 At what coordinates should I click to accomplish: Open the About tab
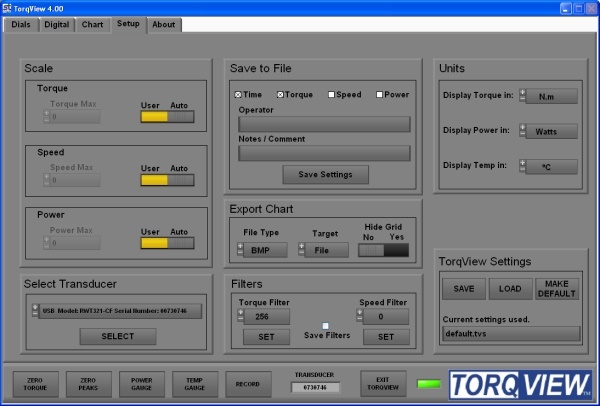164,23
